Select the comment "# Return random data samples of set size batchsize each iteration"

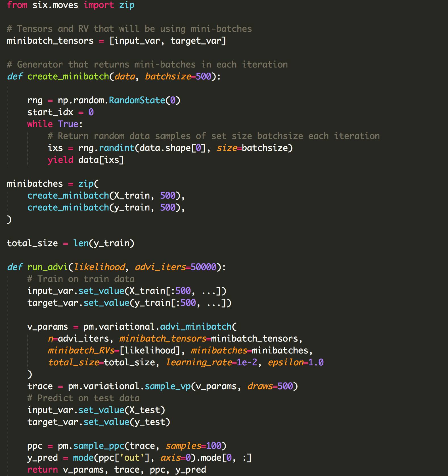pos(213,136)
